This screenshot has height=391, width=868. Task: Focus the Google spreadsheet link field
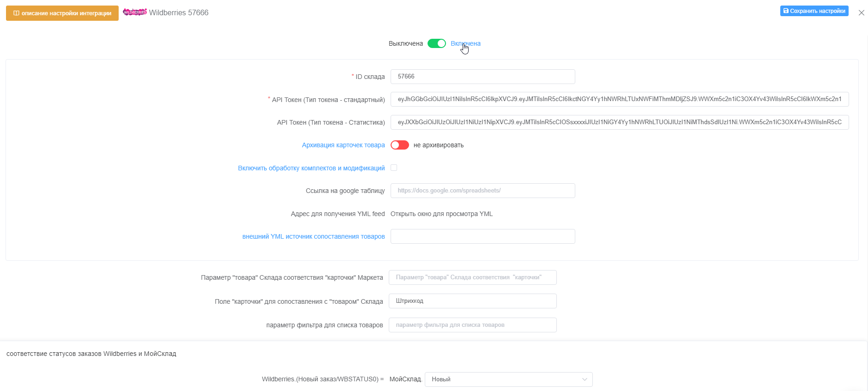click(482, 191)
